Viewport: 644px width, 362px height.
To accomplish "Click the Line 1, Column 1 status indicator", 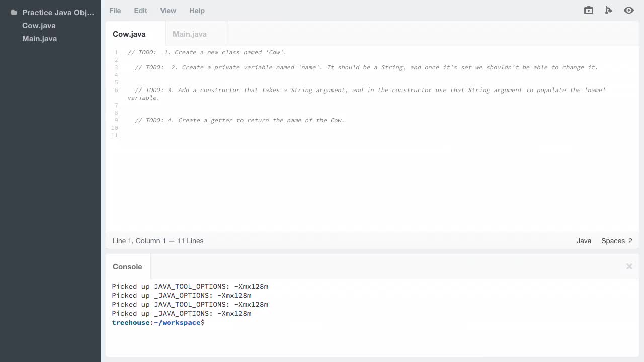I will click(158, 241).
